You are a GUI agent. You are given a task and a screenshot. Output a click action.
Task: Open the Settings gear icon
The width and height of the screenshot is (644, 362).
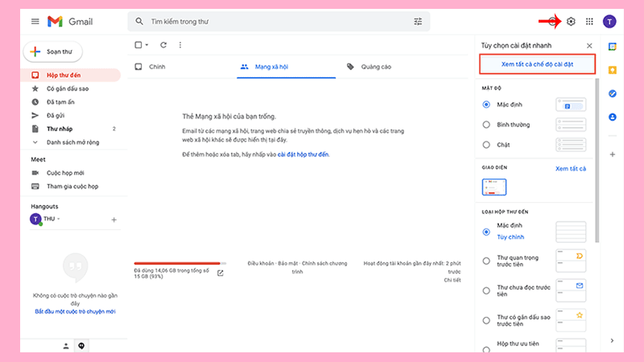[x=571, y=21]
